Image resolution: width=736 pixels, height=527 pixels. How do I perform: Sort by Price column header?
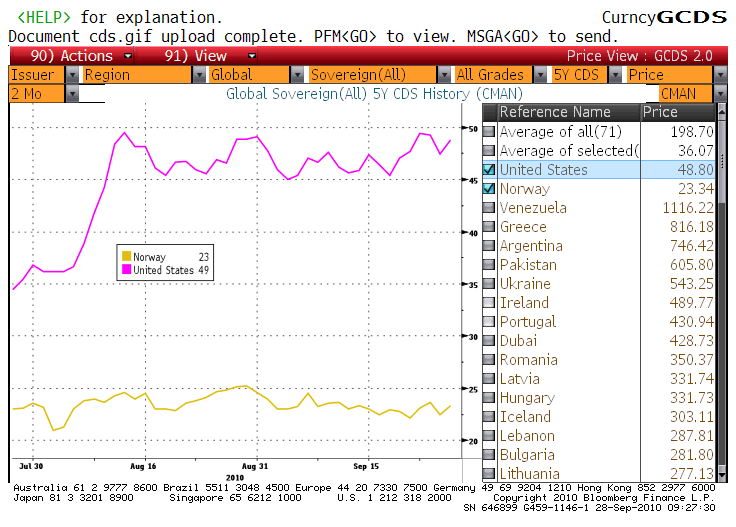(x=678, y=112)
